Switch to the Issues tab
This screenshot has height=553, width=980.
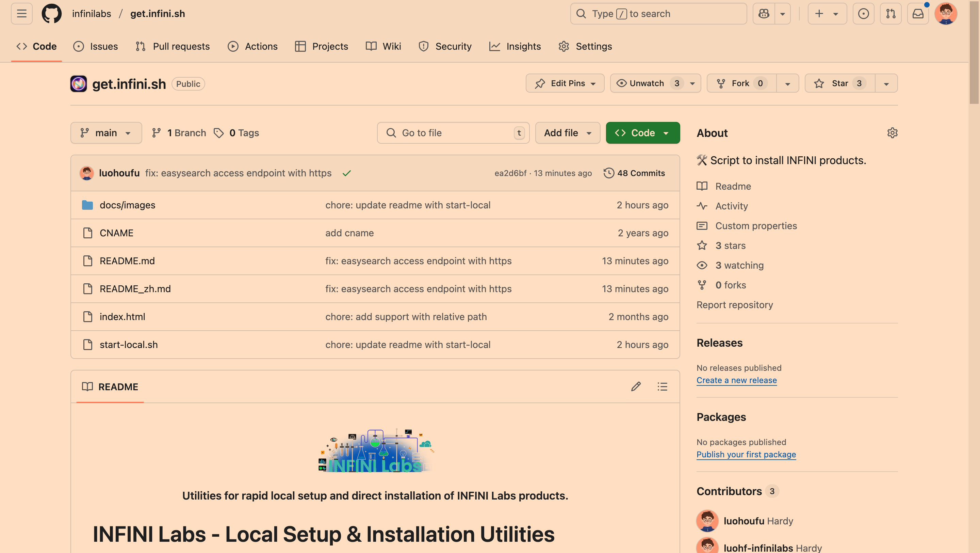[x=96, y=46]
